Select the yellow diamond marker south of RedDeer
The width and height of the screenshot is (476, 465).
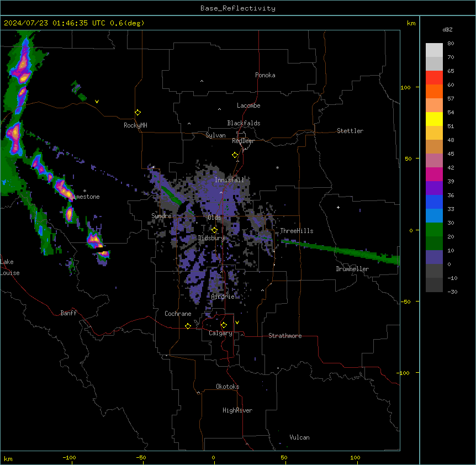coord(235,155)
